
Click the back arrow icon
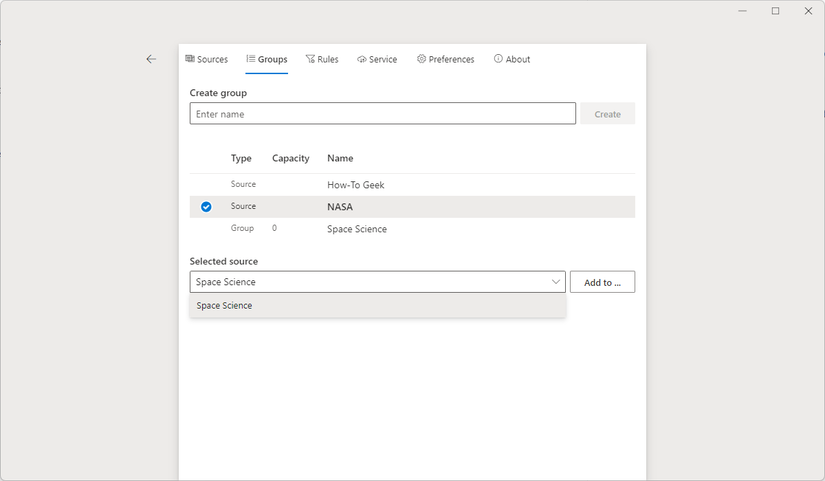point(151,59)
